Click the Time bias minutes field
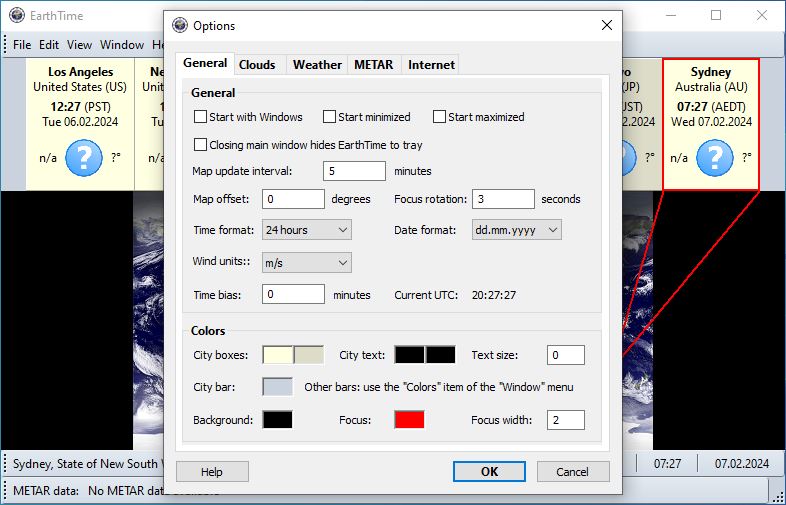The height and width of the screenshot is (505, 786). tap(293, 294)
